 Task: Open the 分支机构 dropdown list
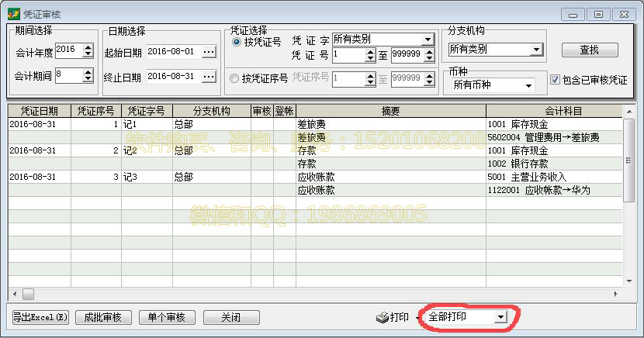[x=536, y=50]
